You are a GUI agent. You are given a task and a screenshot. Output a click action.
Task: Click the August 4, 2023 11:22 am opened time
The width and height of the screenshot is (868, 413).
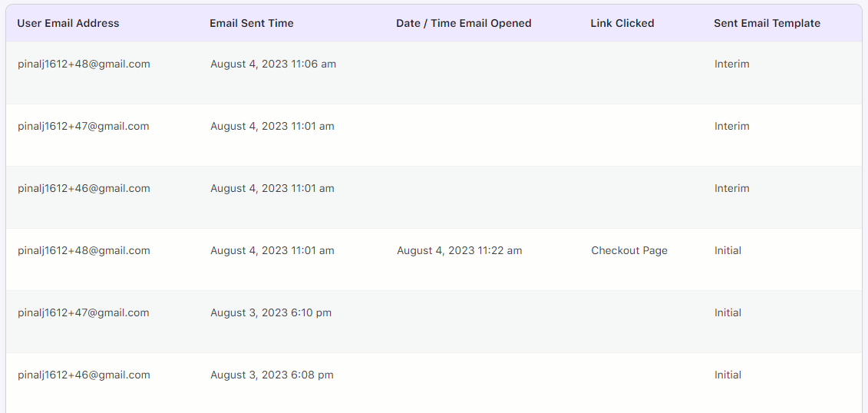pos(460,251)
